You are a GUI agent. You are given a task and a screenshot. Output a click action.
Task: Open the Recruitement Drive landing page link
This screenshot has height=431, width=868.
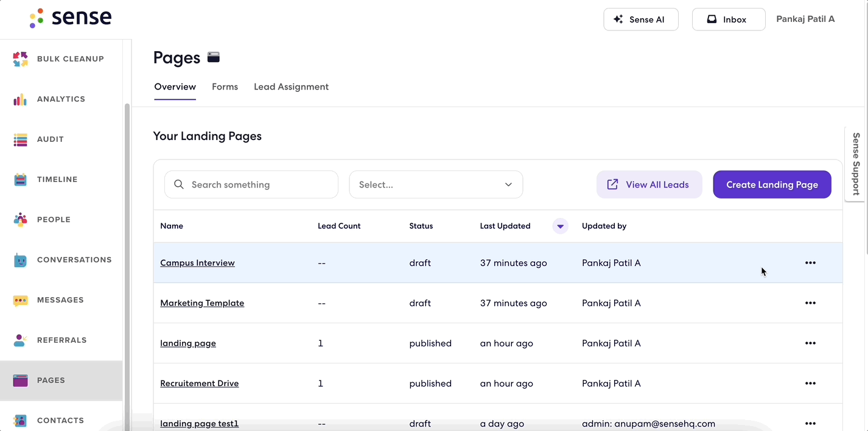click(x=200, y=384)
